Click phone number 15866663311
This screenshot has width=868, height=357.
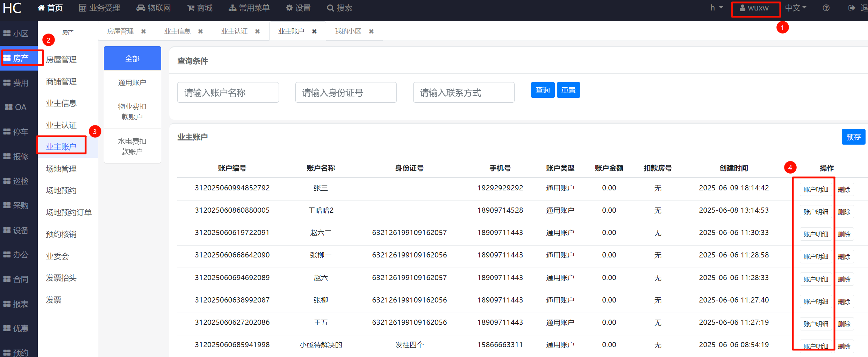(x=500, y=345)
